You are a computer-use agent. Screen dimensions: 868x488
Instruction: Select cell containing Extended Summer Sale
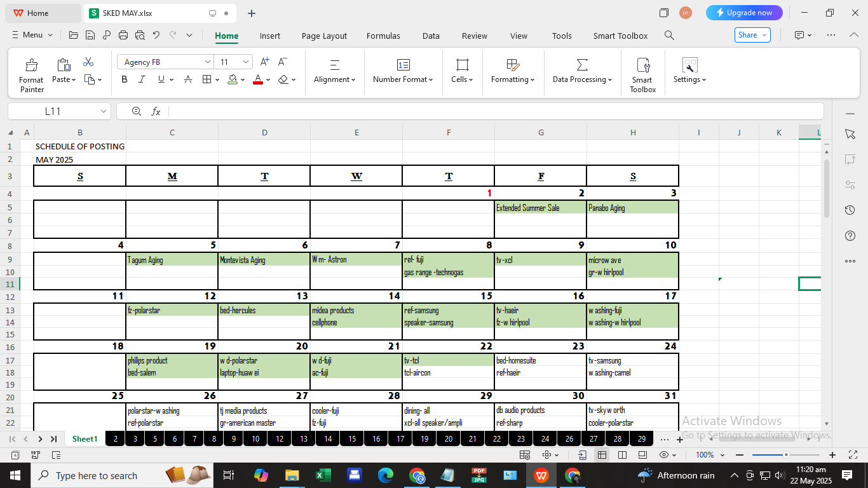tap(541, 208)
